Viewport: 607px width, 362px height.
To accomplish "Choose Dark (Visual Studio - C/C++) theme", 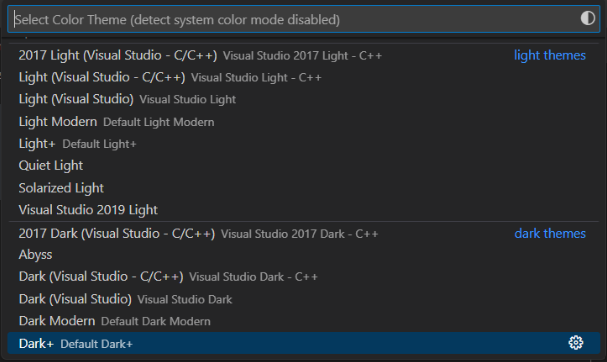I will click(x=304, y=276).
